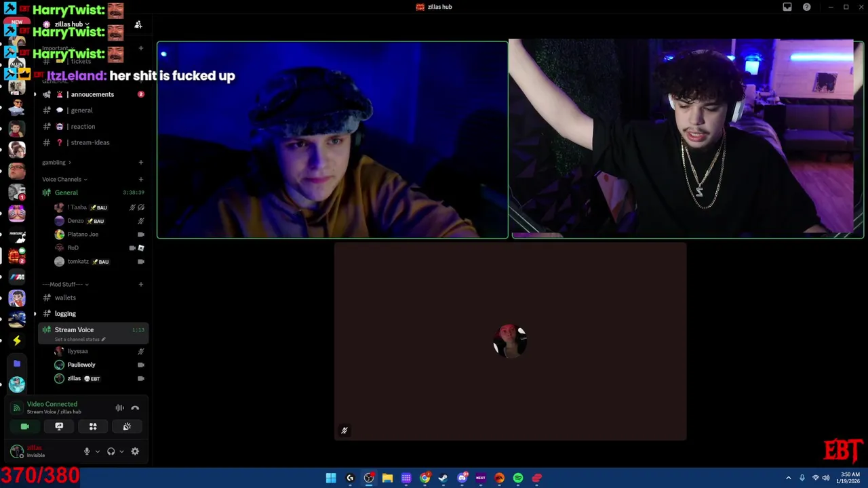Open Google Chrome from taskbar
The height and width of the screenshot is (488, 868).
425,478
